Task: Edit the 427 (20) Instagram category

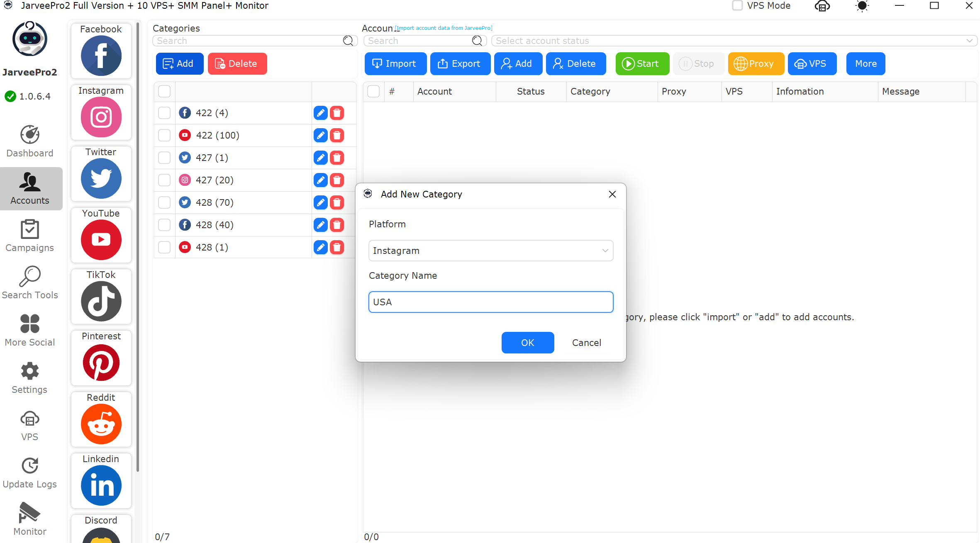Action: [x=321, y=180]
